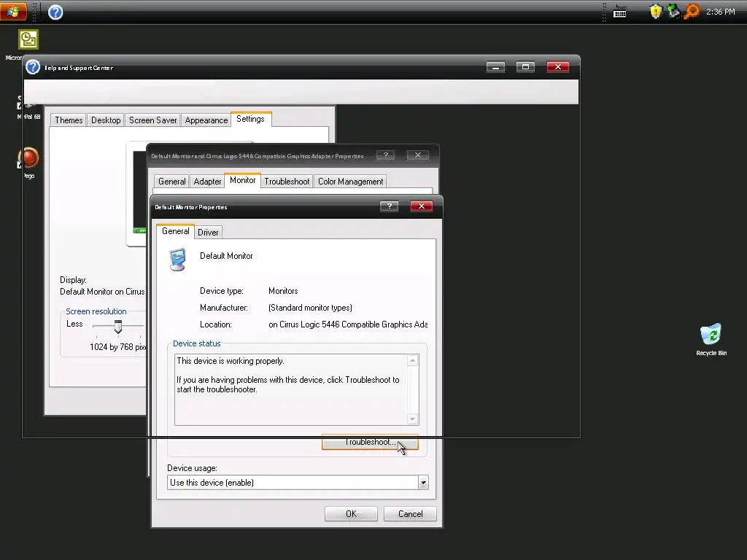The image size is (747, 560).
Task: Click the Default Monitor device icon
Action: point(178,260)
